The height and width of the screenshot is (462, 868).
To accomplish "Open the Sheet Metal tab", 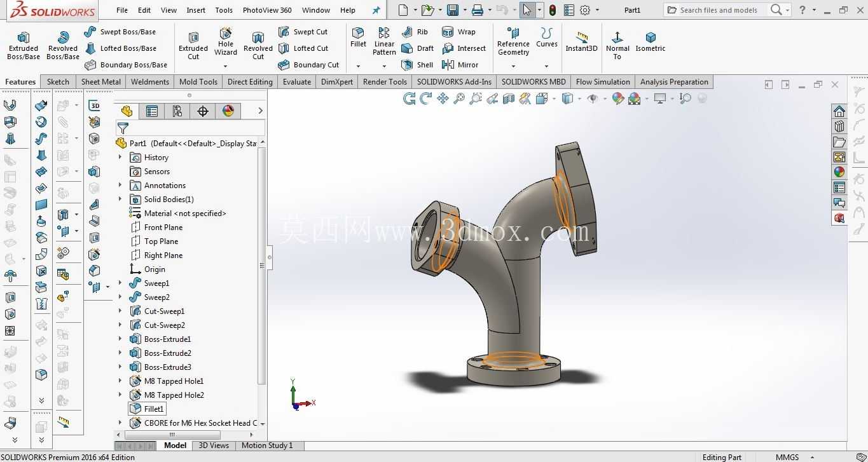I will 100,82.
